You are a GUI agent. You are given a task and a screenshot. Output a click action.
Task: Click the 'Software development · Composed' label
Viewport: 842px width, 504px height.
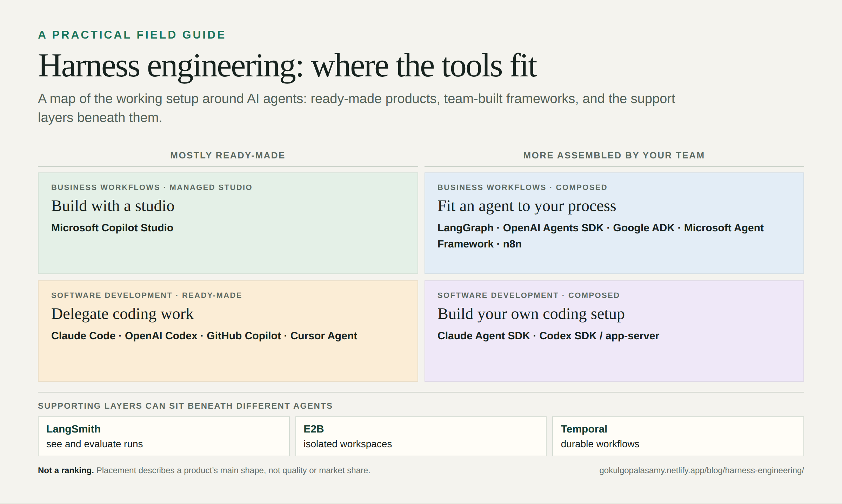528,295
